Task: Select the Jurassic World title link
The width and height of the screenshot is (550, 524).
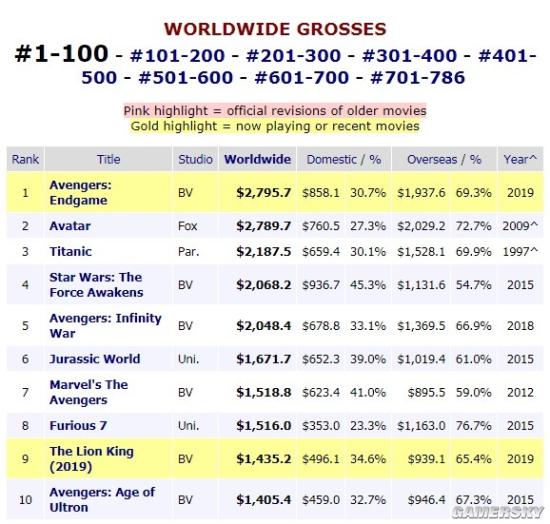Action: pos(95,359)
